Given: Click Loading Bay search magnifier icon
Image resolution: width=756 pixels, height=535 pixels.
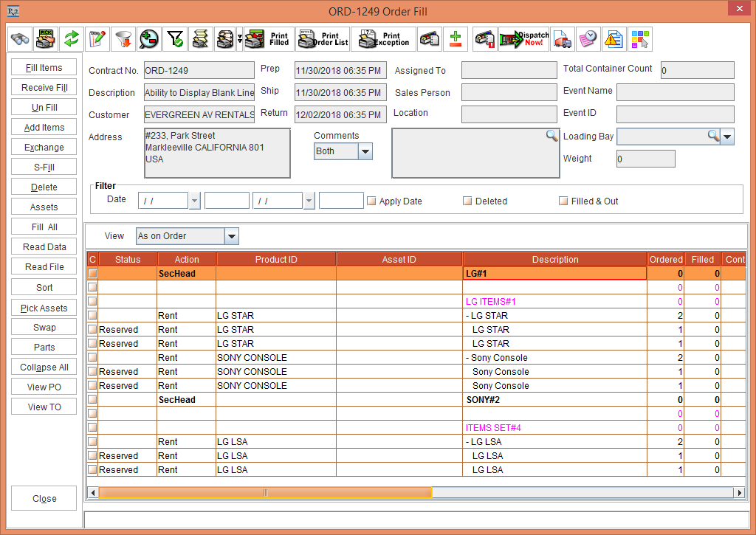Looking at the screenshot, I should click(x=714, y=136).
